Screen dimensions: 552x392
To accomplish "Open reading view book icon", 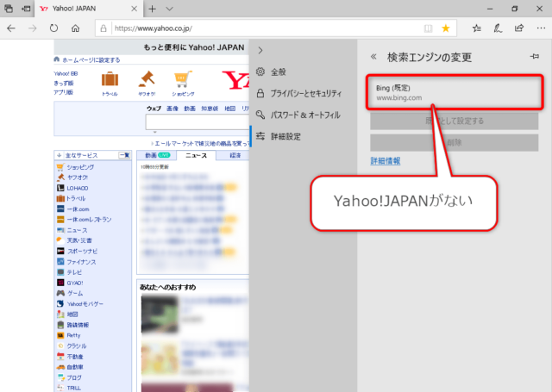I will [428, 28].
